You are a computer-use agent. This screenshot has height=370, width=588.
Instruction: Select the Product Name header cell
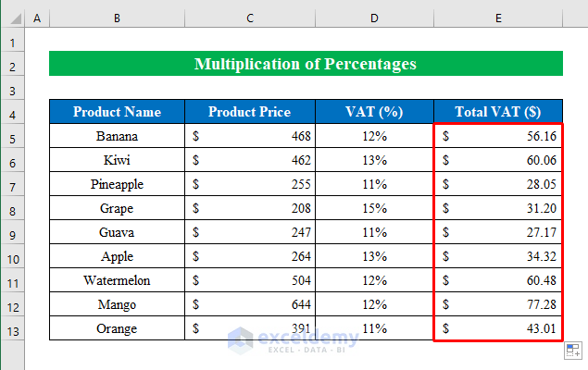coord(117,112)
